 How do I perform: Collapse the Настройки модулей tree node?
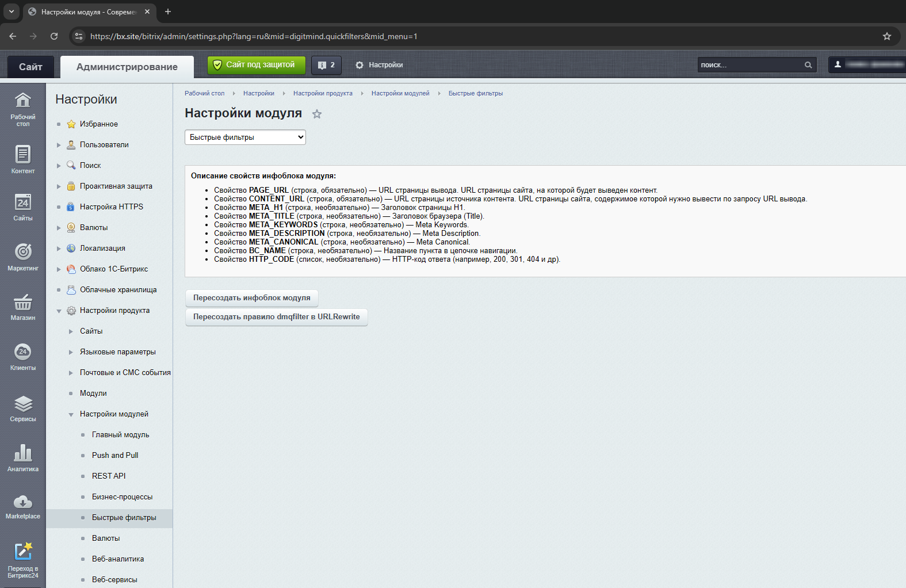click(x=71, y=414)
